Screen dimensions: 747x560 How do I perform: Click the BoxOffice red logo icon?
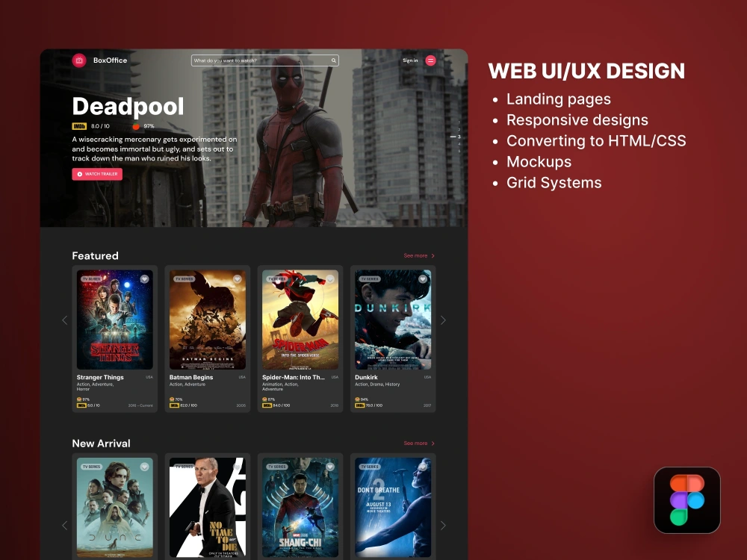(x=79, y=60)
